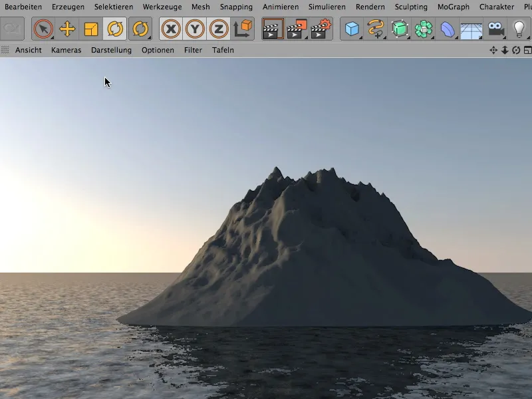Click the viewport pan navigation icon

493,51
